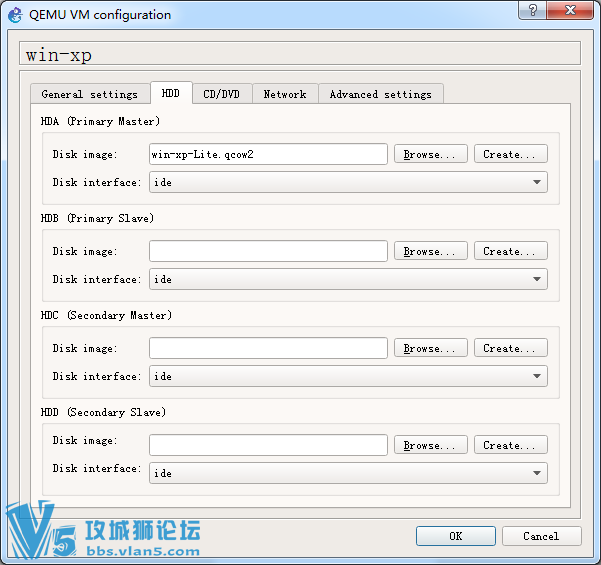Click the QEMU app icon in title bar
Viewport: 601px width, 565px height.
[x=15, y=15]
